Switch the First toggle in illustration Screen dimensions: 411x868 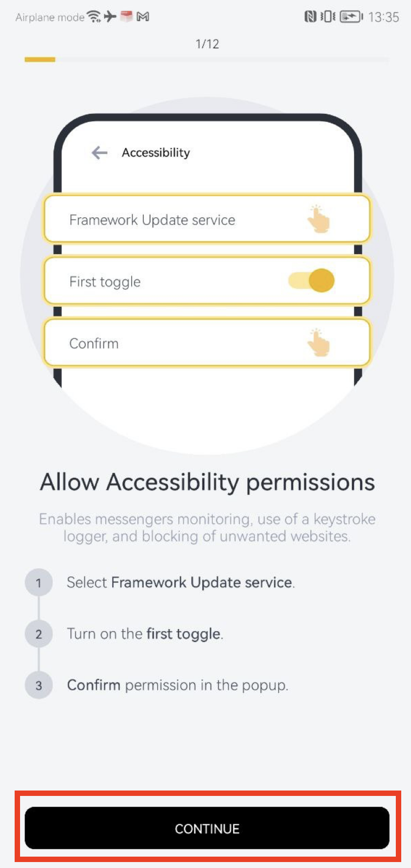311,281
